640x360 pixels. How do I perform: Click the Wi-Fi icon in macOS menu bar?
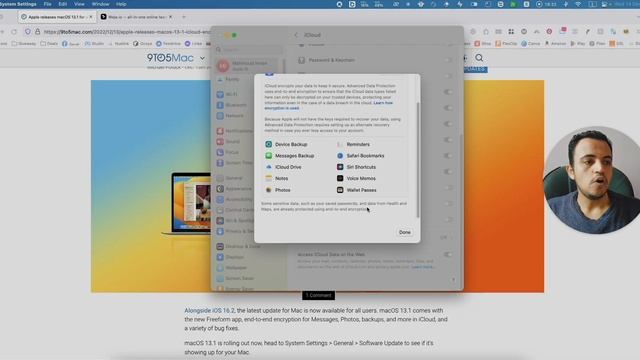pos(578,4)
